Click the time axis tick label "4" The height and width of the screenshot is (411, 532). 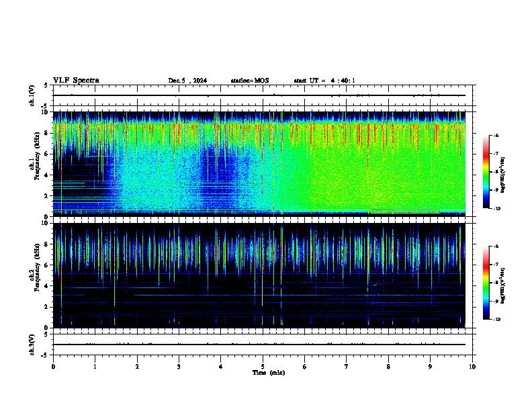tap(221, 367)
